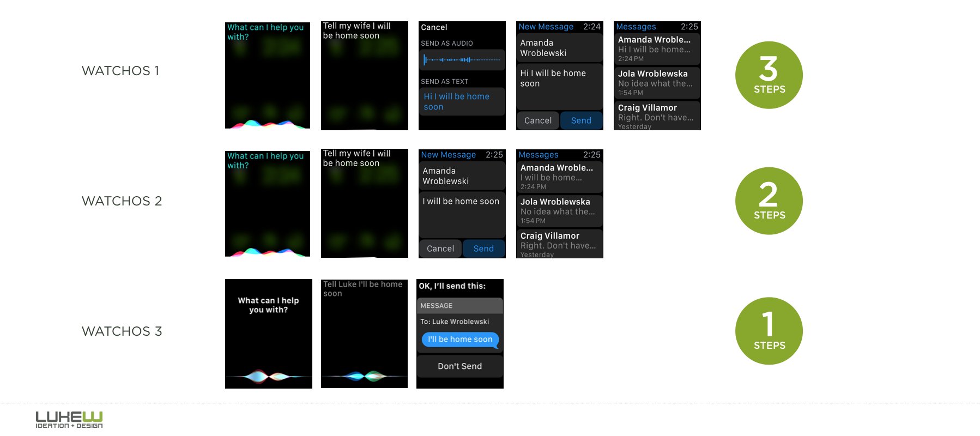Screen dimensions: 980x436
Task: Click the WATCHOS 3 row label
Action: pyautogui.click(x=122, y=331)
